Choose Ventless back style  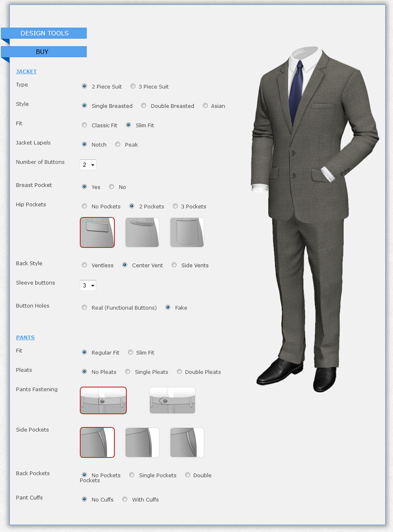click(x=84, y=265)
